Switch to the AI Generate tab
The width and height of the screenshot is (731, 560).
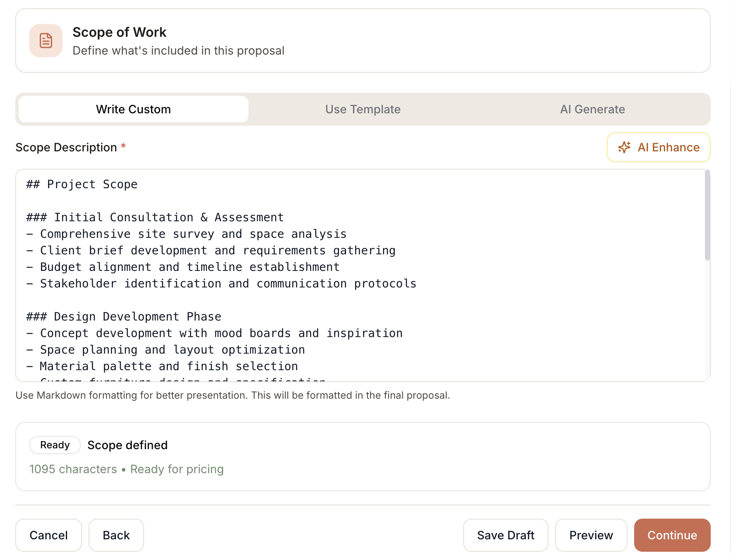click(x=593, y=109)
